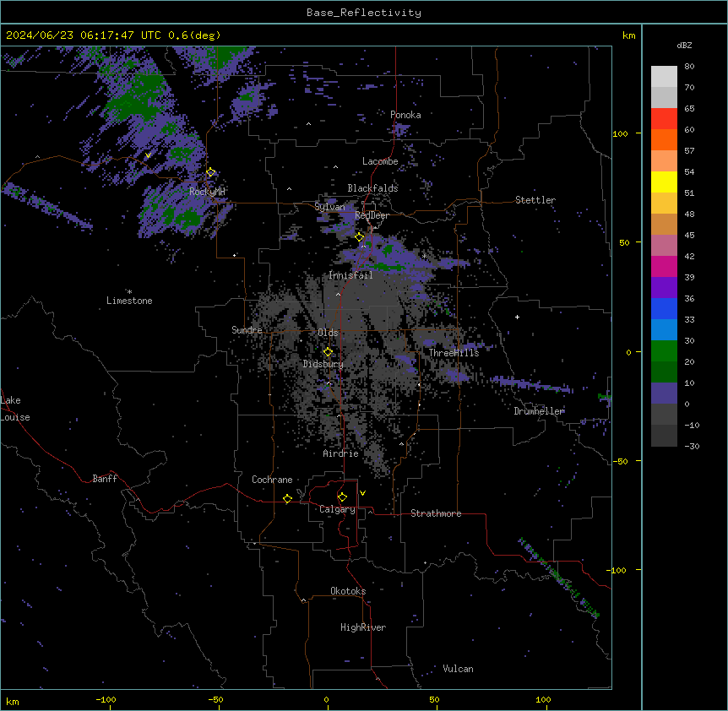The image size is (728, 711).
Task: Click the HighRiver label
Action: pyautogui.click(x=363, y=627)
